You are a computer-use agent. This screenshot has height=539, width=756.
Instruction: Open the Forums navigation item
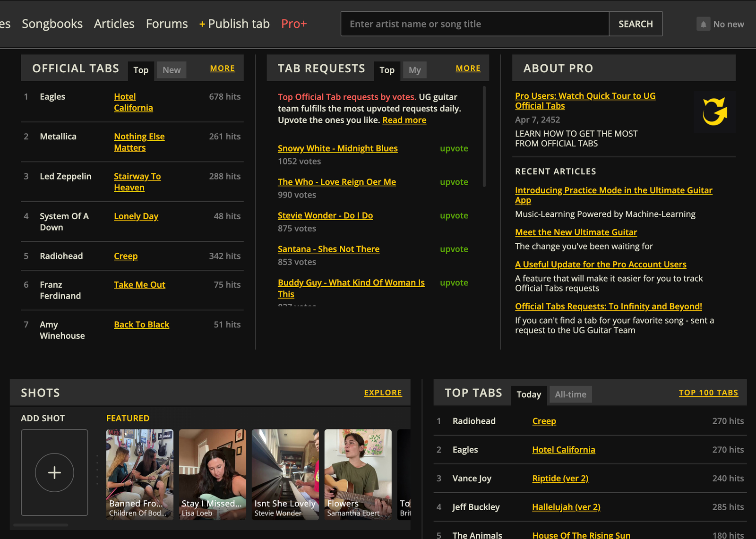(x=167, y=24)
